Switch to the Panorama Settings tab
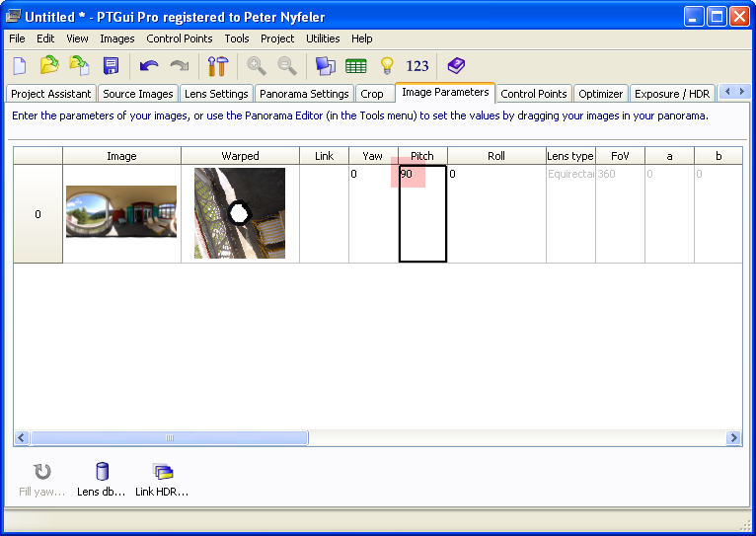 [304, 94]
